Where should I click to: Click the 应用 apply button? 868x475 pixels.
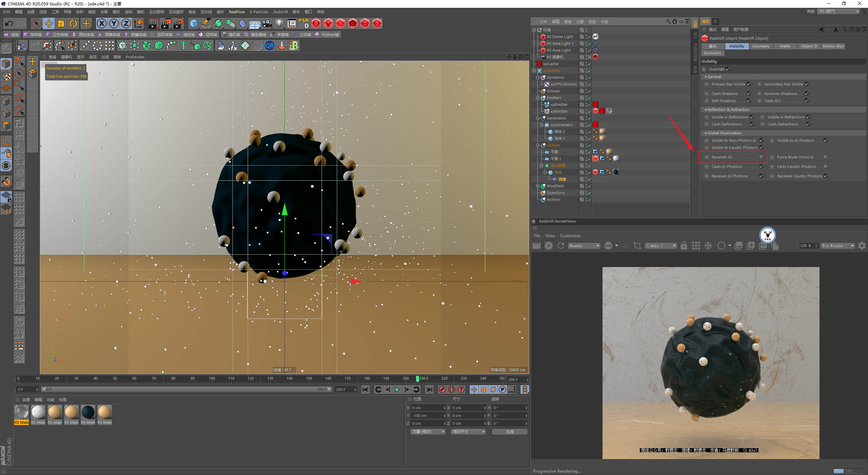[x=510, y=432]
